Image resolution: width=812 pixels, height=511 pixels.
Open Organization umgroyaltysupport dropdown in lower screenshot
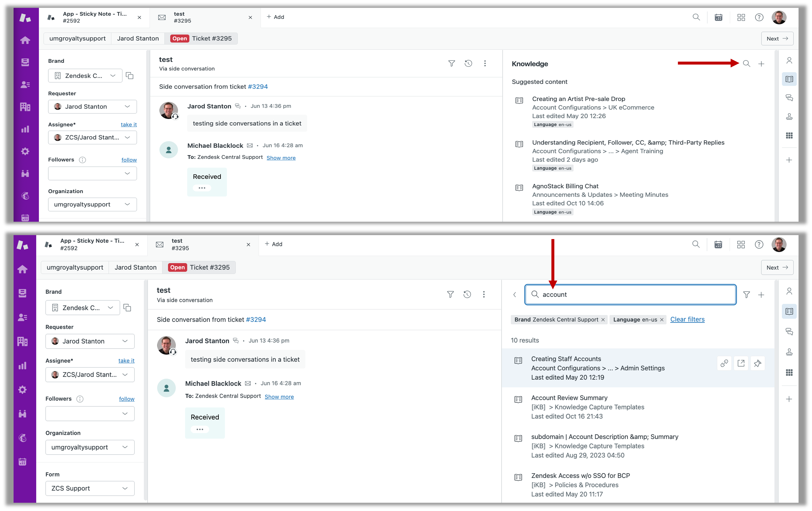click(x=90, y=447)
